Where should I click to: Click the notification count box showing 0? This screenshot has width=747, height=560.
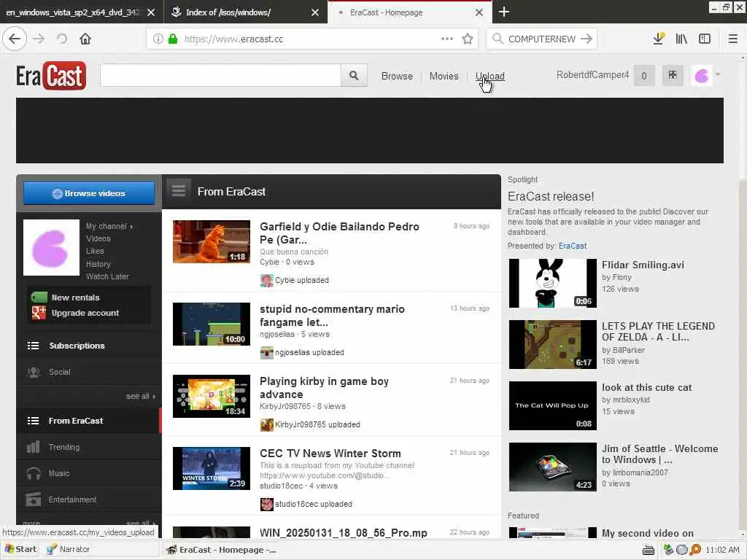(644, 75)
